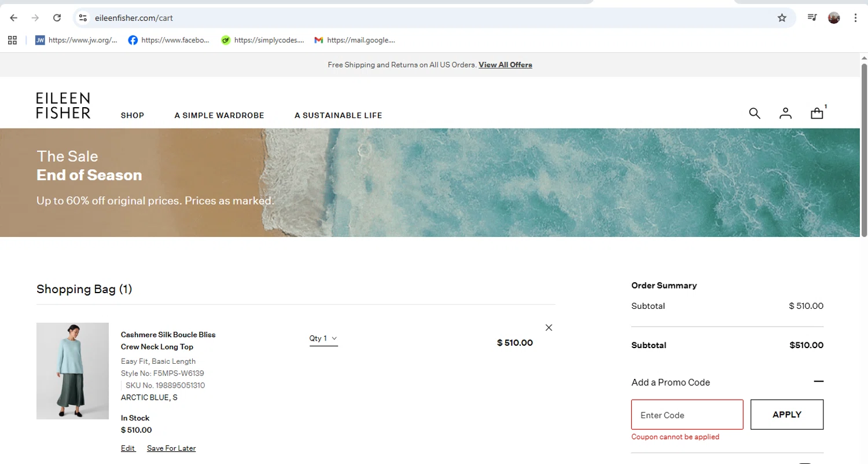Open the account person icon
Screen dimensions: 868x464
pos(785,113)
